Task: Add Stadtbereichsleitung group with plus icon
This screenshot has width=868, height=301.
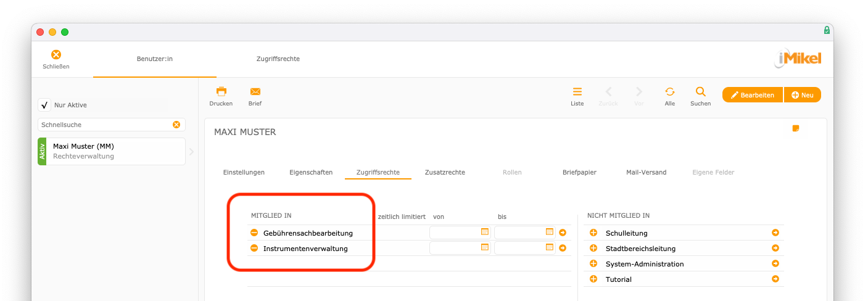Action: [593, 248]
